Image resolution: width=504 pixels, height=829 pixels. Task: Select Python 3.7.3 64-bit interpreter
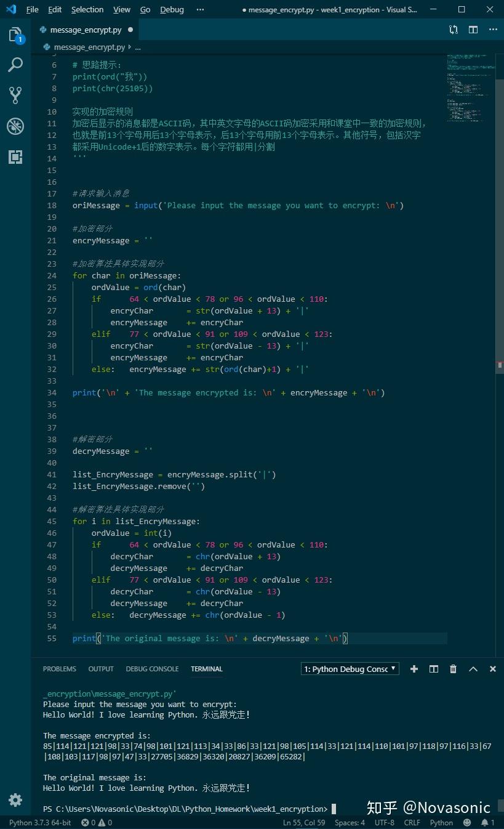click(40, 823)
